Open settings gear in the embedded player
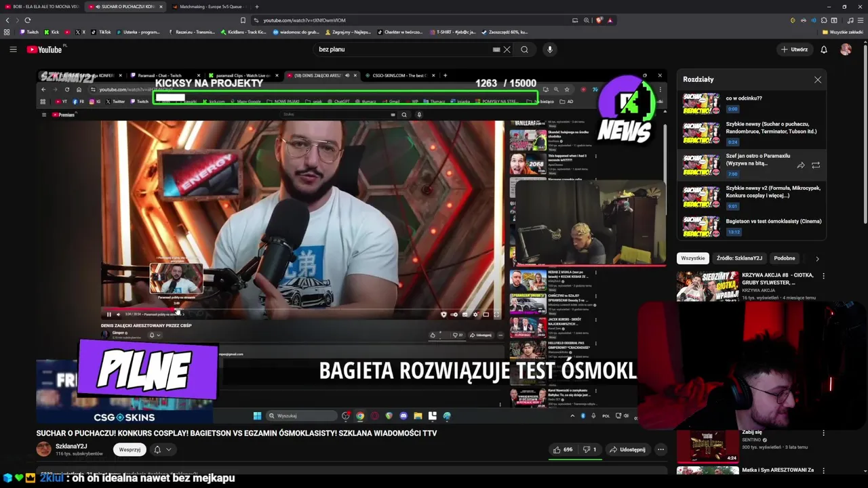This screenshot has height=488, width=868. tap(475, 314)
